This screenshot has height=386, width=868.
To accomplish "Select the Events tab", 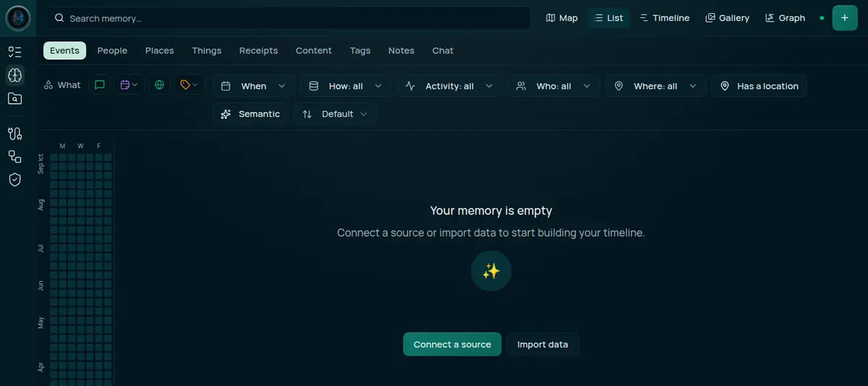I will 64,51.
